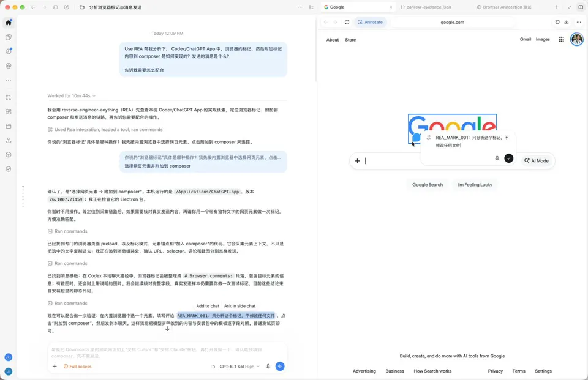
Task: Click Add to chat in selection popup
Action: coord(208,306)
